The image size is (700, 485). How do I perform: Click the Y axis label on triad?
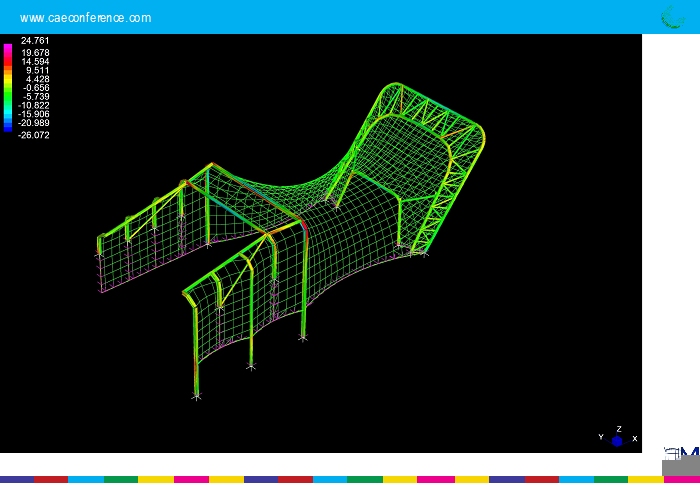[x=601, y=437]
